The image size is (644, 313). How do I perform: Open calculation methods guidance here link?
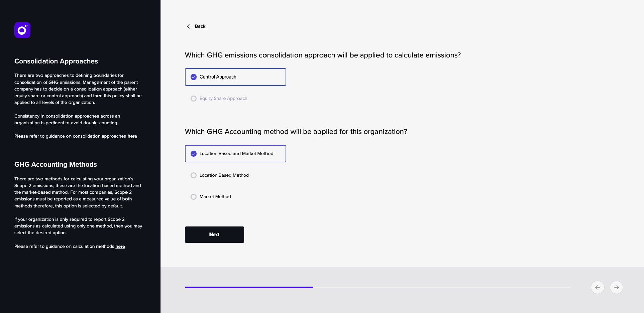120,247
